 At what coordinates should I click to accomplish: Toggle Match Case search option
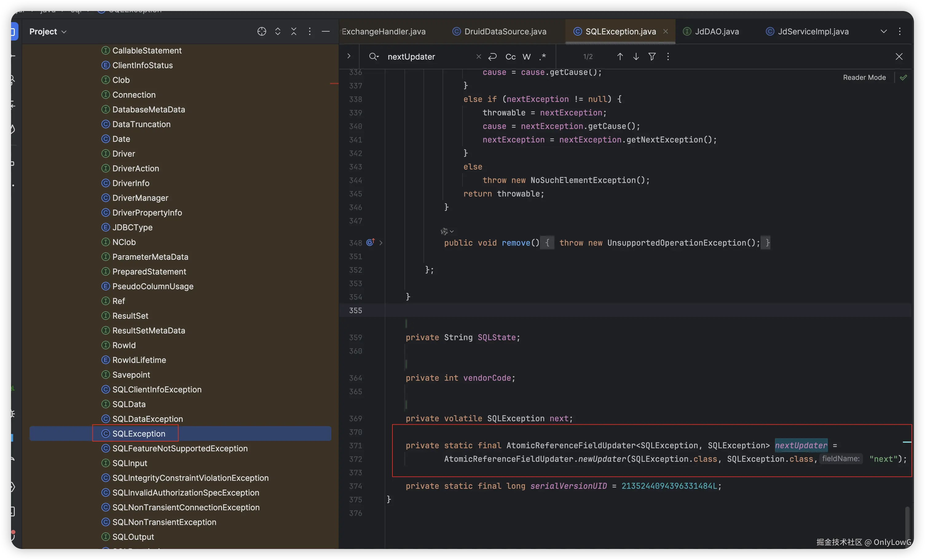point(510,56)
